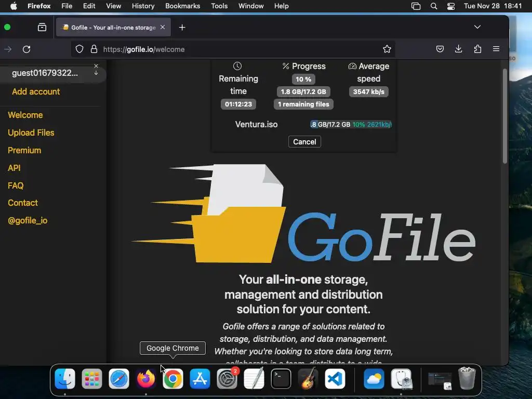The width and height of the screenshot is (532, 399).
Task: Click the Ventura.iso upload progress bar
Action: [x=351, y=125]
